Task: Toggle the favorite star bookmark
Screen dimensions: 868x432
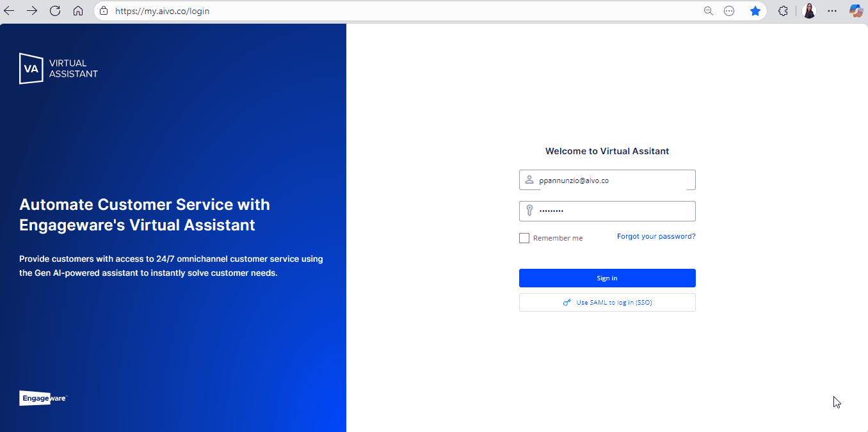Action: coord(755,11)
